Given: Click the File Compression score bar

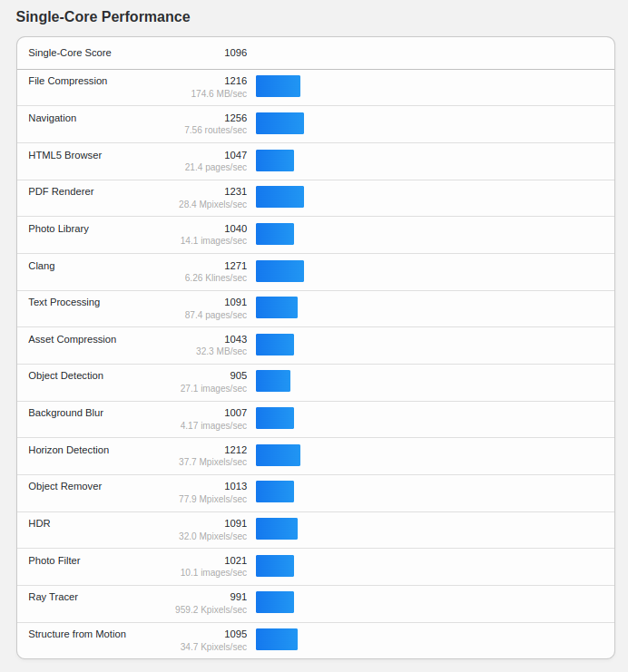Looking at the screenshot, I should (278, 86).
